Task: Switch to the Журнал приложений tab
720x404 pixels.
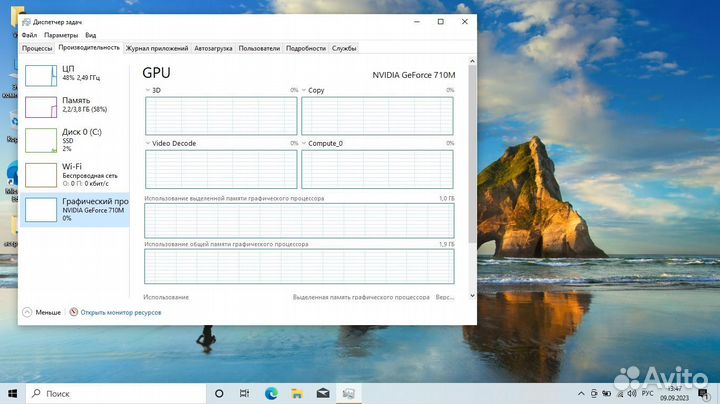Action: click(x=157, y=48)
